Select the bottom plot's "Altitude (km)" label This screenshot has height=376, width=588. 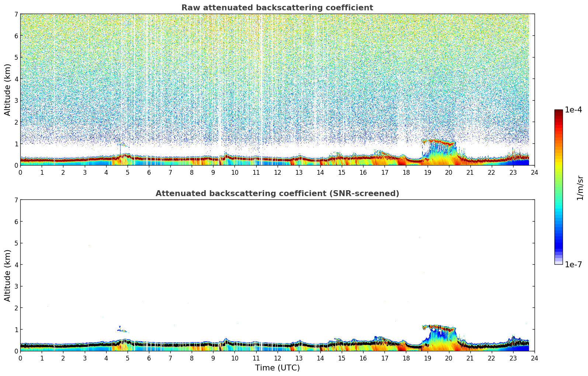click(7, 275)
